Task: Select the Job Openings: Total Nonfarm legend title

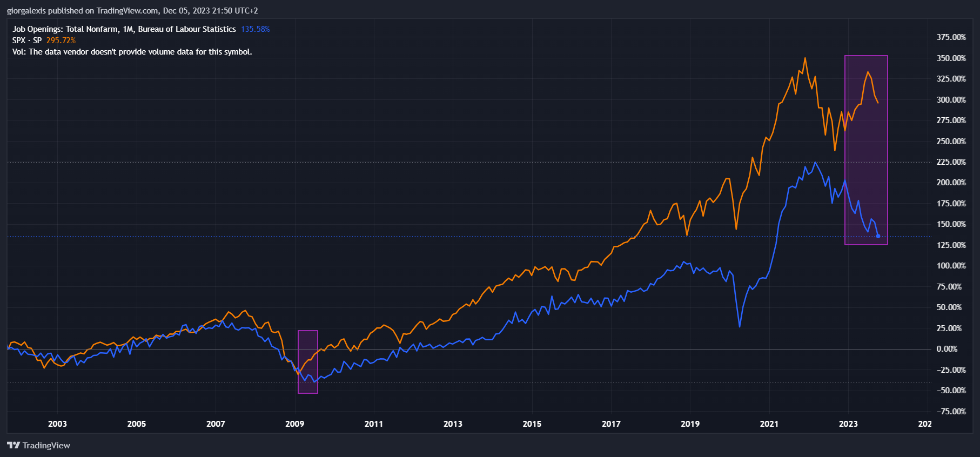Action: point(124,29)
